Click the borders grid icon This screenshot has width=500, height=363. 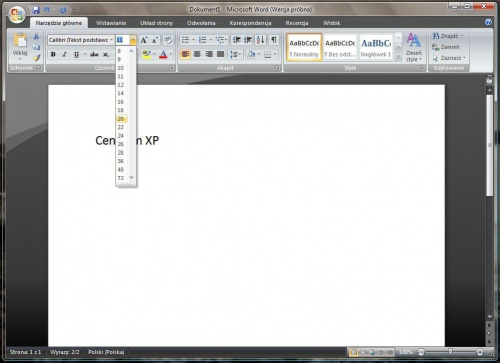(268, 54)
